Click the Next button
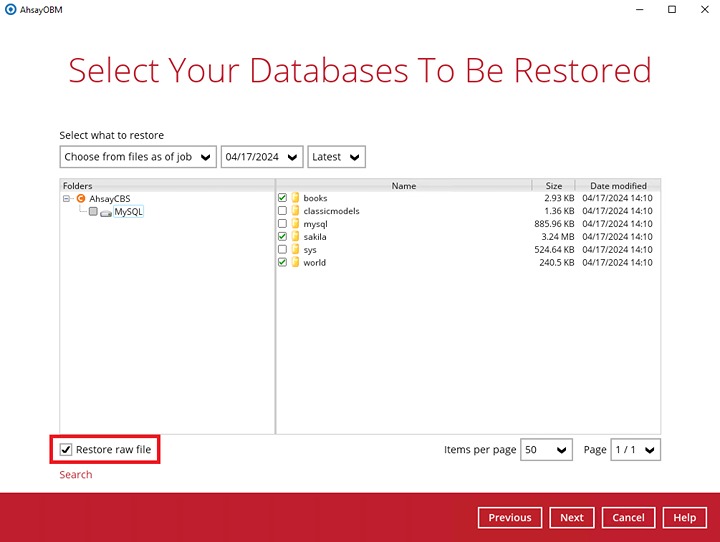 pos(572,518)
